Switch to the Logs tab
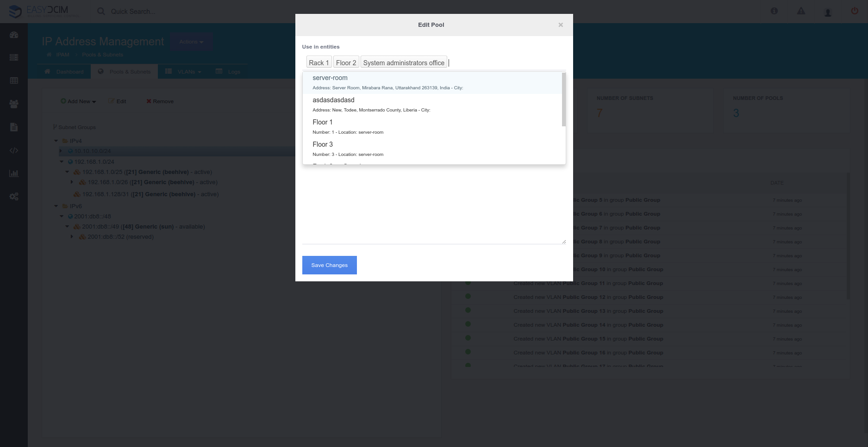Viewport: 868px width, 447px height. [228, 72]
